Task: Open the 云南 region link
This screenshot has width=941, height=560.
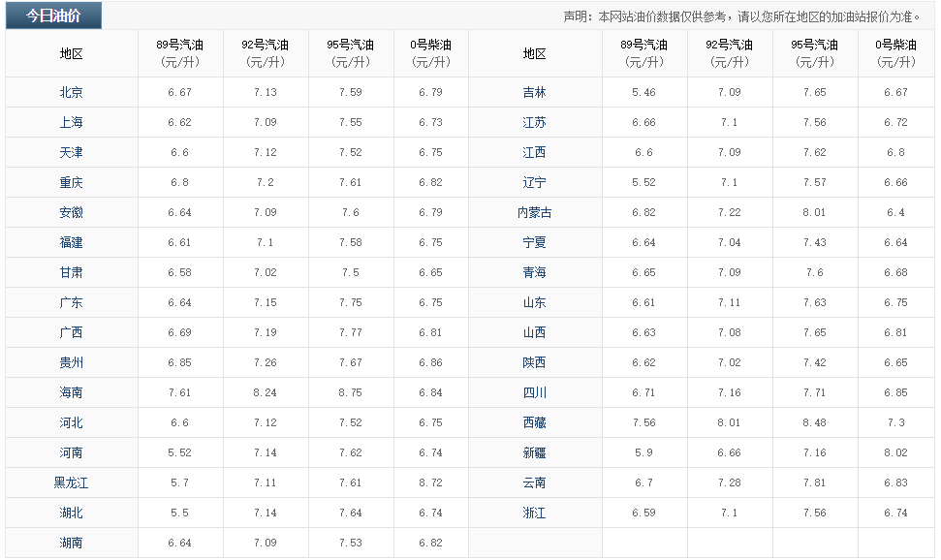Action: (534, 483)
